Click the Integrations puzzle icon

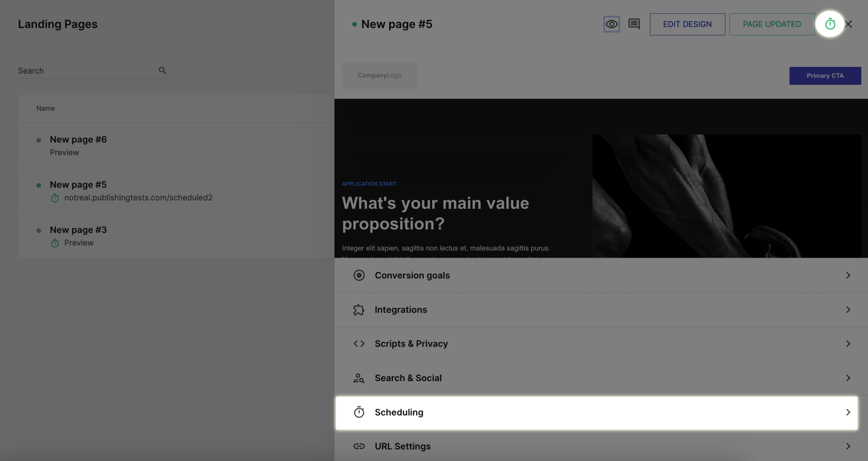(359, 310)
